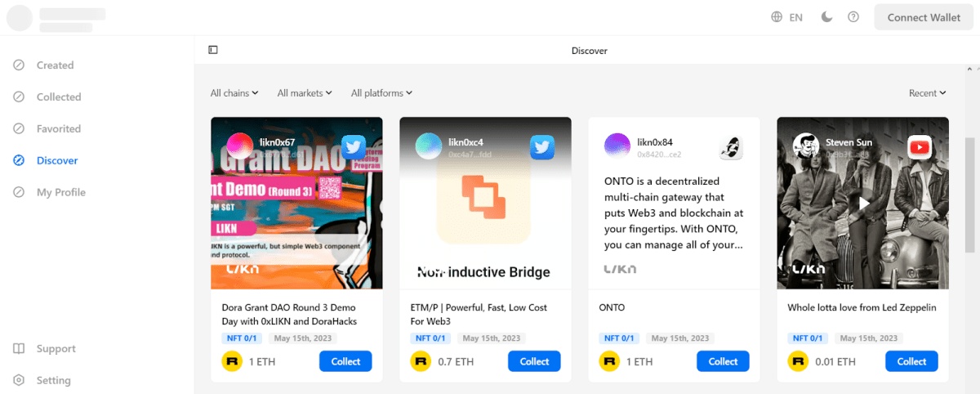The width and height of the screenshot is (980, 394).
Task: Collect the Led Zeppelin NFT
Action: point(911,361)
